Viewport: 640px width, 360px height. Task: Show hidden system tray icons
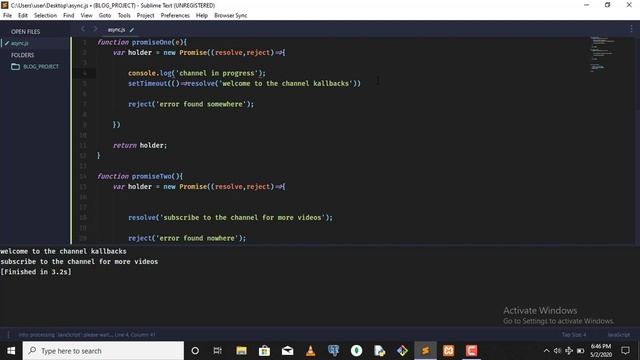546,351
